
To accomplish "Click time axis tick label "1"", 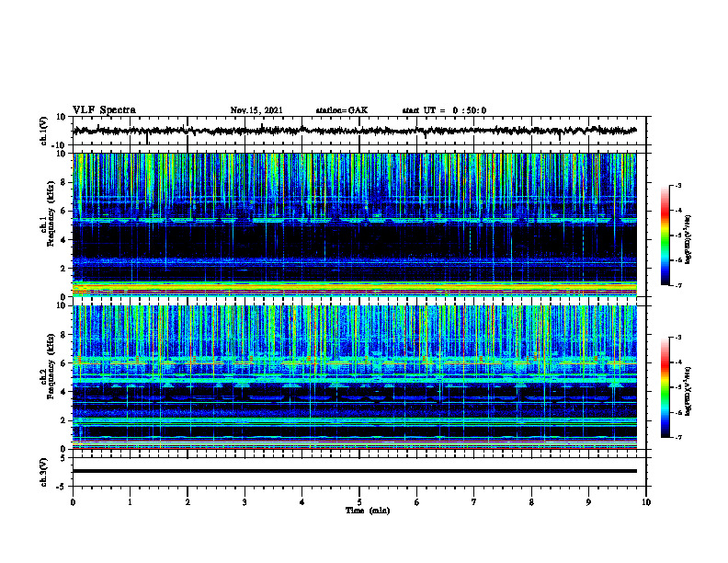I will (130, 502).
